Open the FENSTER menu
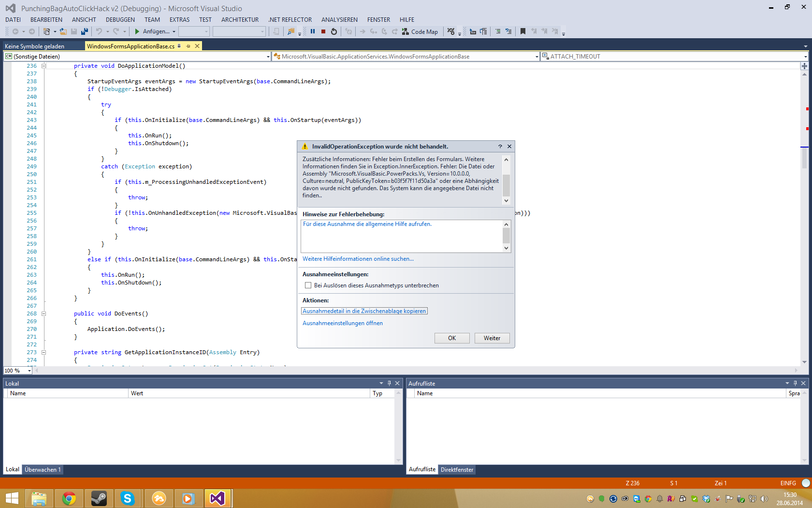The width and height of the screenshot is (812, 508). pos(378,20)
